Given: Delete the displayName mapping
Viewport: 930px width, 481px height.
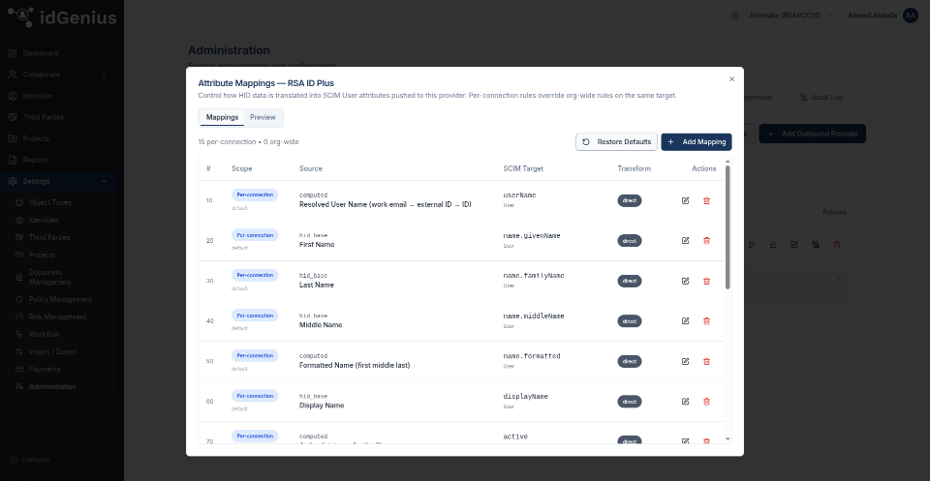Looking at the screenshot, I should pyautogui.click(x=706, y=402).
